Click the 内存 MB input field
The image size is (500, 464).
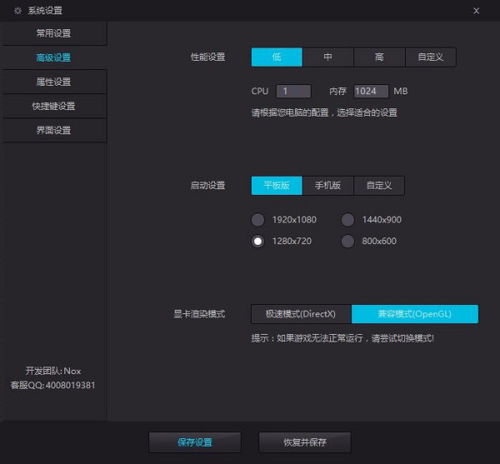pyautogui.click(x=371, y=91)
